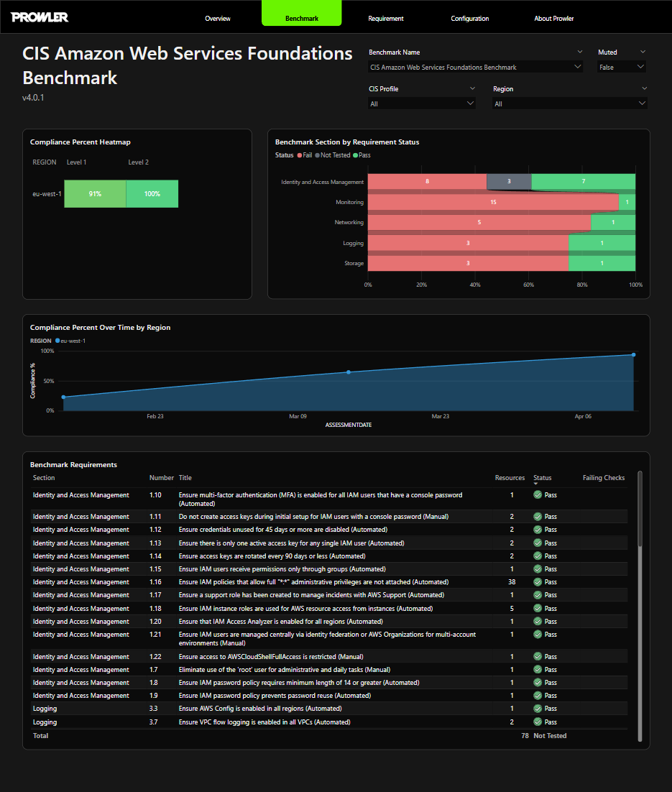The width and height of the screenshot is (672, 792).
Task: Select the Networking fail bar showing 5
Action: coord(479,222)
